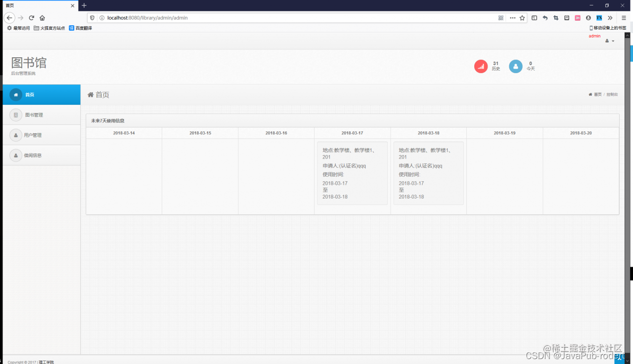Open a new browser tab with plus
The width and height of the screenshot is (633, 364).
click(84, 5)
